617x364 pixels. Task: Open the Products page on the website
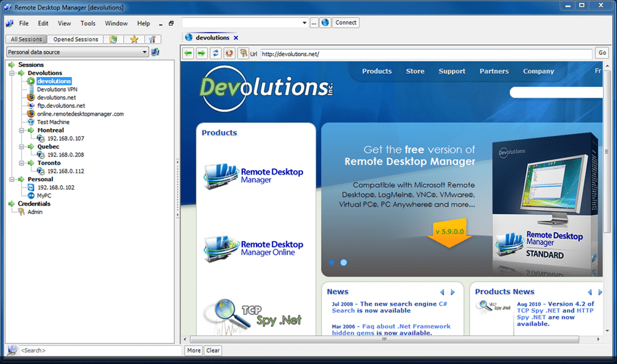(377, 71)
